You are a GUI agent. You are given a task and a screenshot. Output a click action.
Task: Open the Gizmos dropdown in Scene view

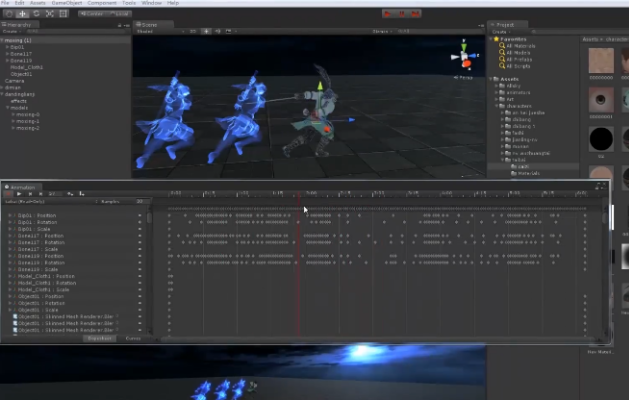tap(381, 31)
